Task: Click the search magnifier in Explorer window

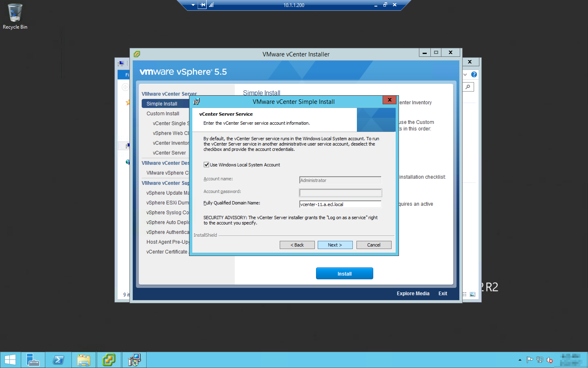Action: coord(468,87)
